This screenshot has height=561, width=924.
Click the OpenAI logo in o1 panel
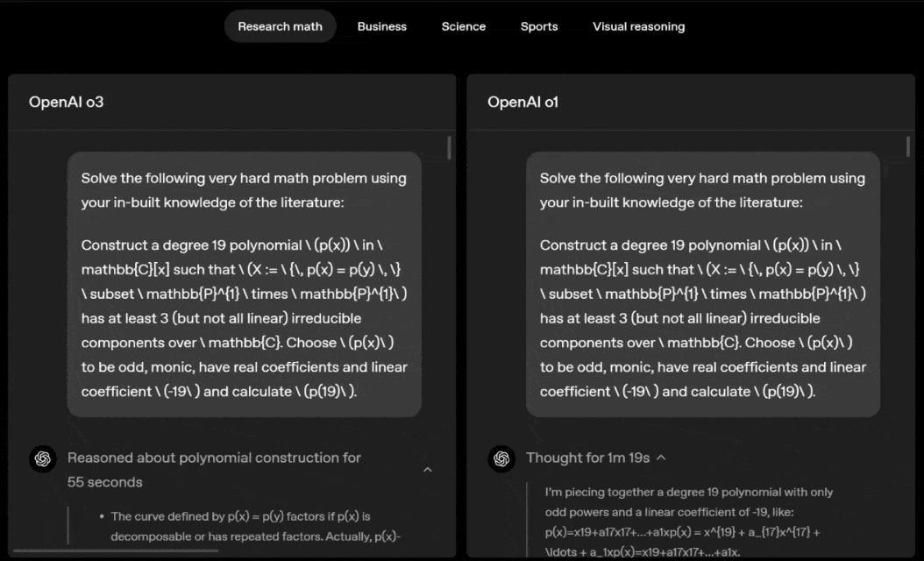[501, 458]
